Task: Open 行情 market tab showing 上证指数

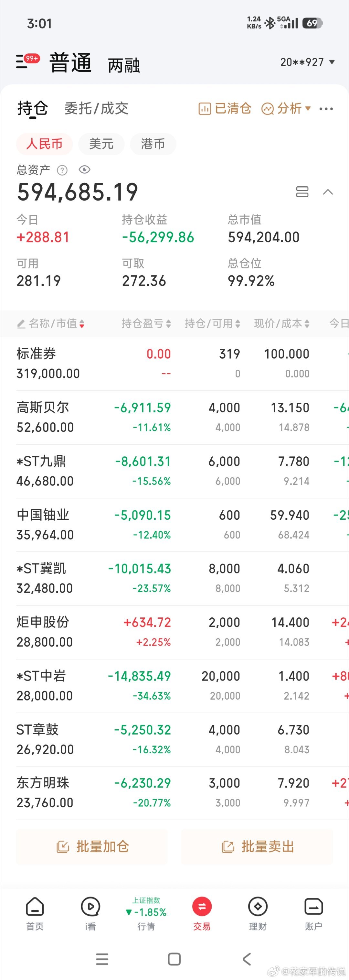Action: pos(146,913)
